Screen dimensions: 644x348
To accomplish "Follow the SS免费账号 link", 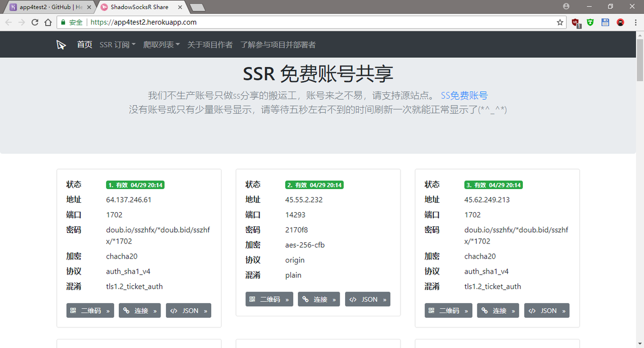I will click(464, 96).
